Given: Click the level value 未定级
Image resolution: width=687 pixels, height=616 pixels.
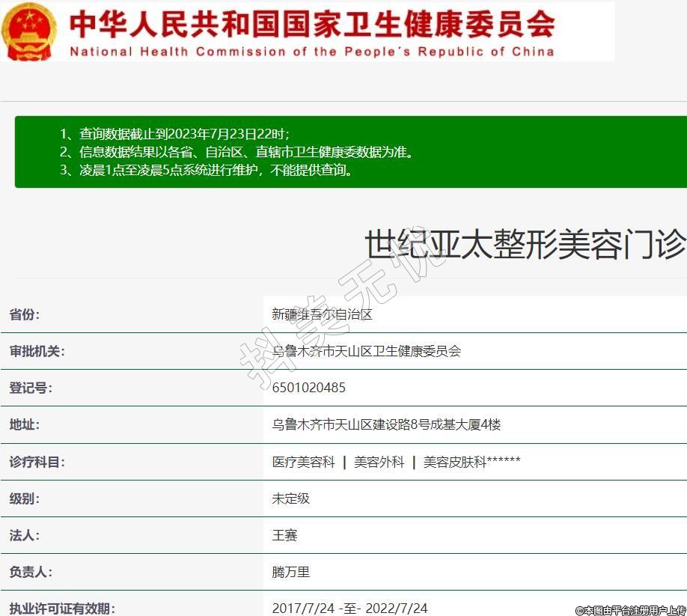Looking at the screenshot, I should [x=290, y=498].
